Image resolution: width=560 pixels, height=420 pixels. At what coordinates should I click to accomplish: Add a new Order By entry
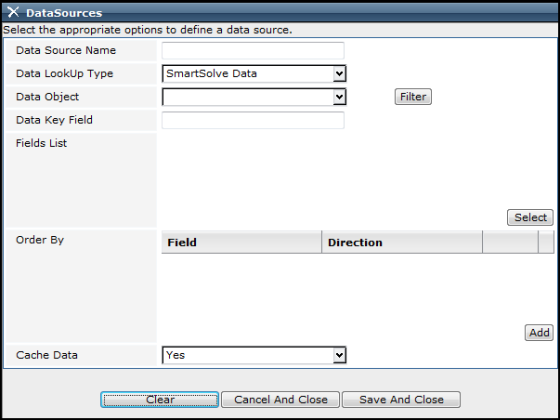click(539, 332)
